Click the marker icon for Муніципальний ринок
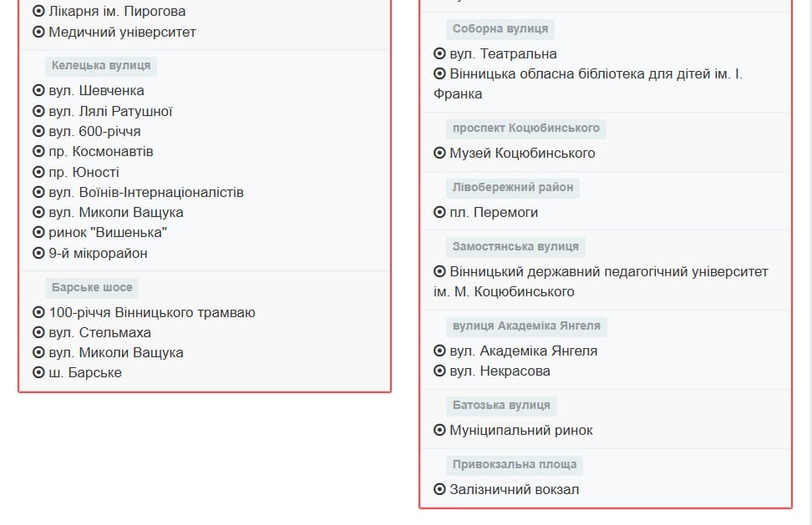 [439, 431]
